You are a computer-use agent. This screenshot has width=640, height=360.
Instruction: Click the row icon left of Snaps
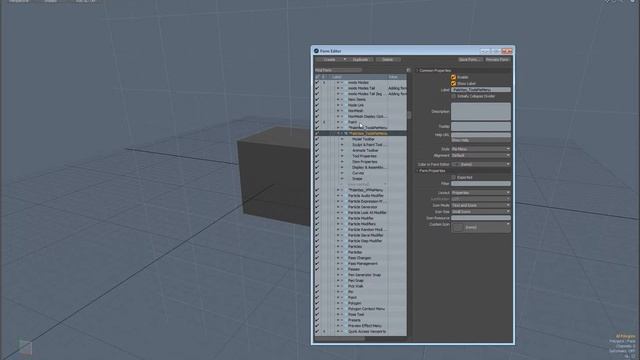pyautogui.click(x=342, y=179)
